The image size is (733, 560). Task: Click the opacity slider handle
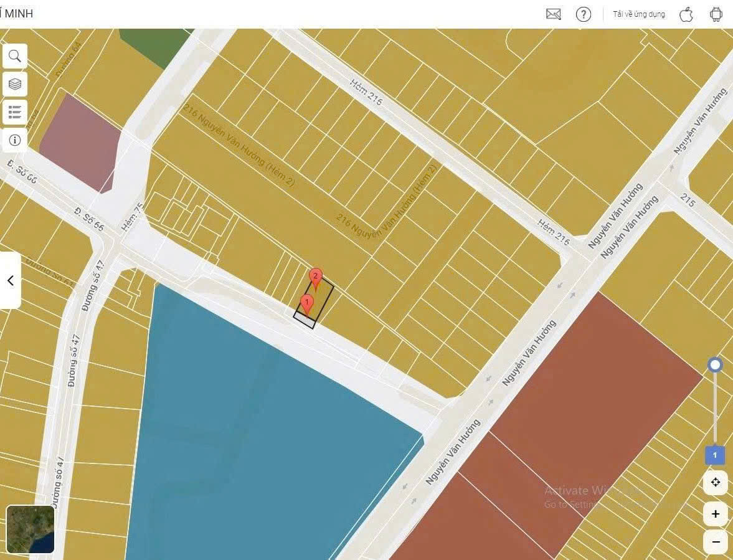tap(715, 365)
